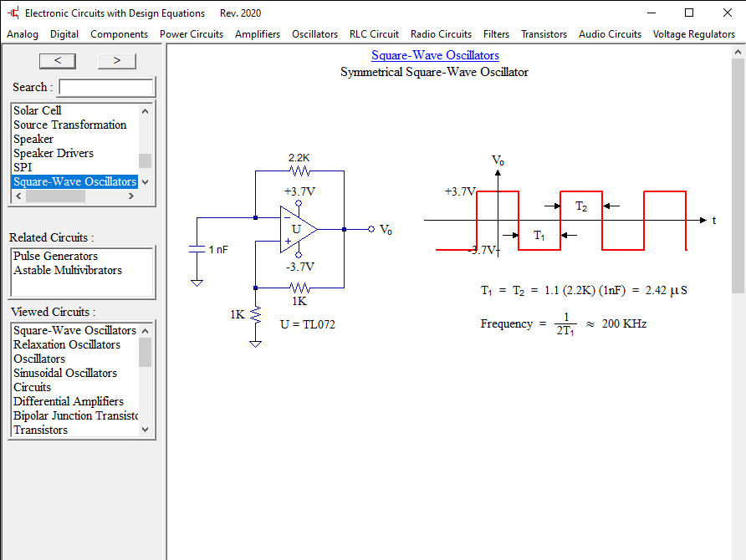Viewport: 746px width, 560px height.
Task: Focus the Search input field
Action: pyautogui.click(x=106, y=88)
